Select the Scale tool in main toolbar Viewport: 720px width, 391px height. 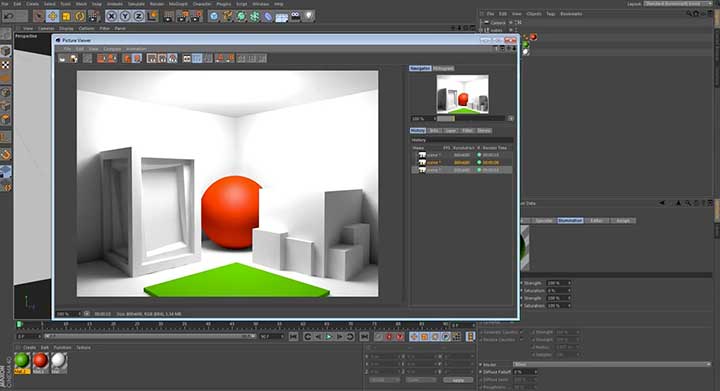(x=66, y=17)
